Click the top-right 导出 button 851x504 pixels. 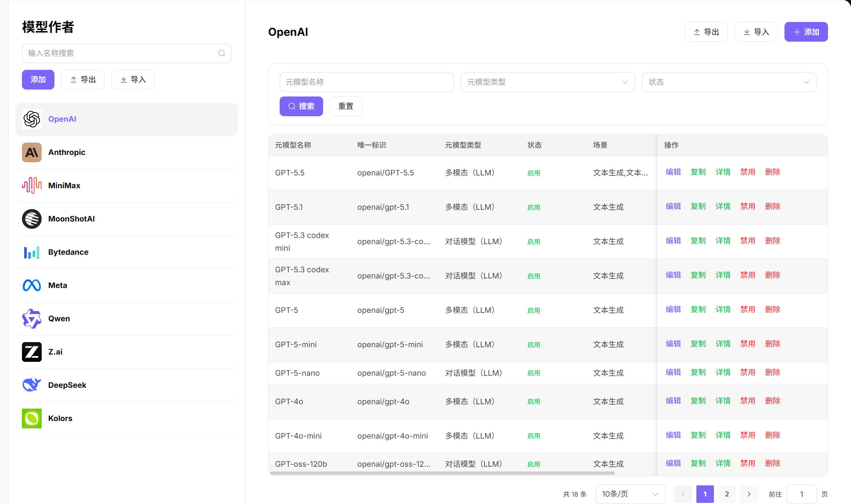(x=706, y=32)
